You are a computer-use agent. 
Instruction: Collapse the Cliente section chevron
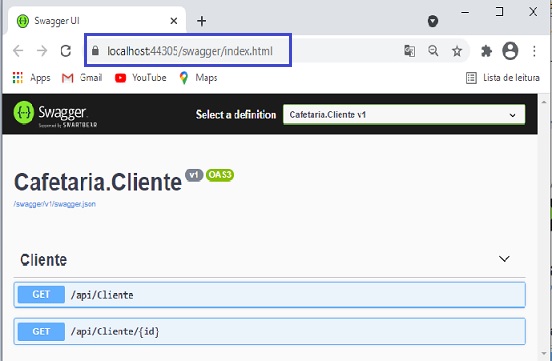(504, 259)
